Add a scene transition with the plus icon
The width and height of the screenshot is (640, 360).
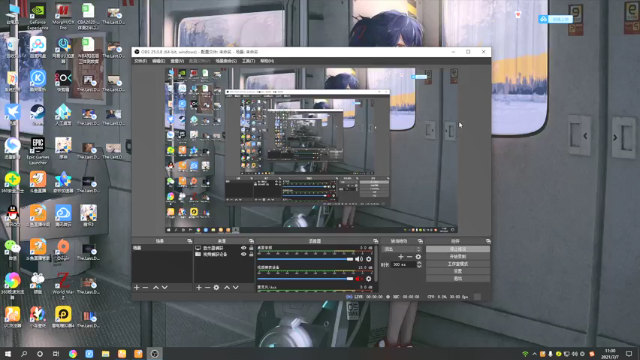[401, 257]
